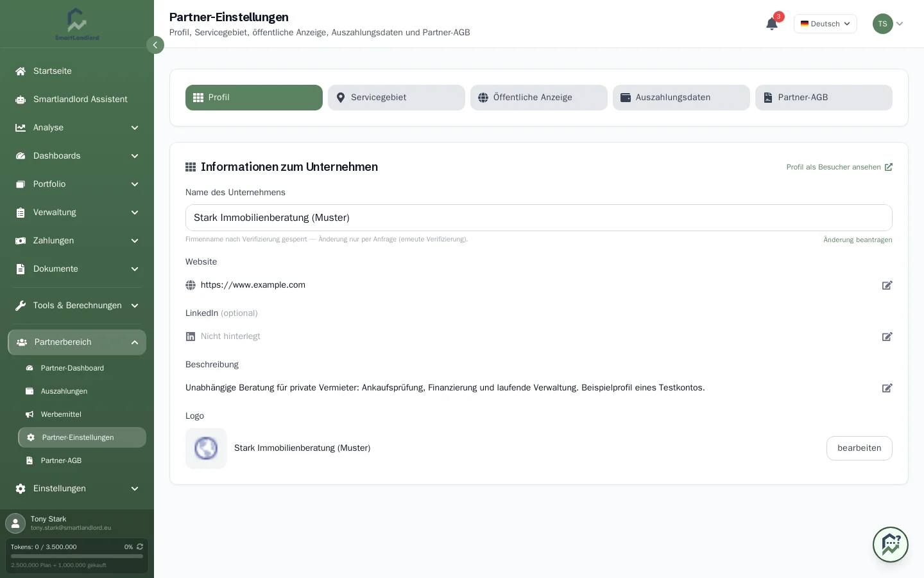924x578 pixels.
Task: Click Profil als Besucher ansehen link
Action: click(839, 167)
